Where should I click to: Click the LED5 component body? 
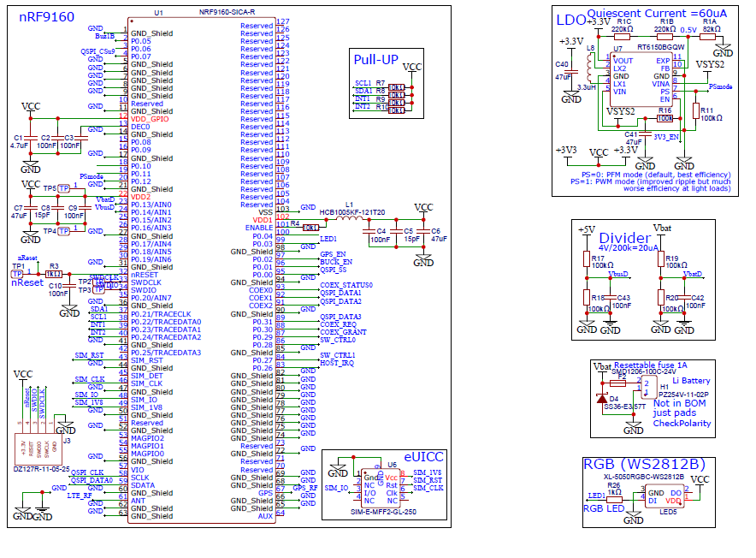[664, 496]
